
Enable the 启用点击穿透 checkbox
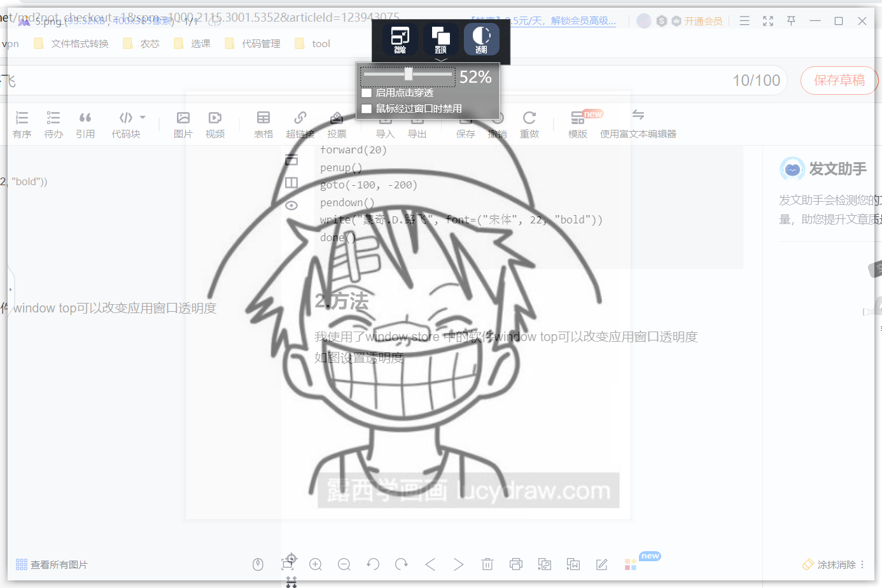[367, 93]
